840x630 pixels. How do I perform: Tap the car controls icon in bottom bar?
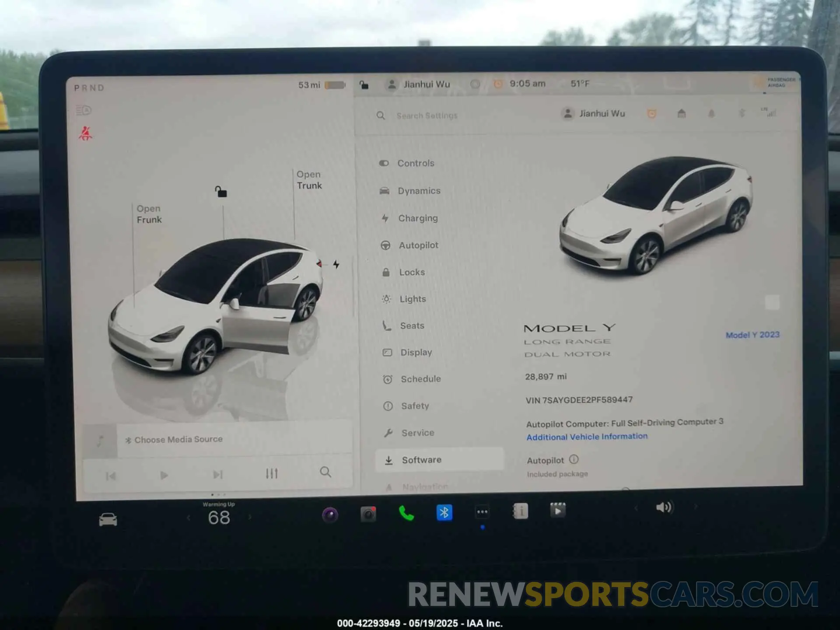(x=108, y=519)
